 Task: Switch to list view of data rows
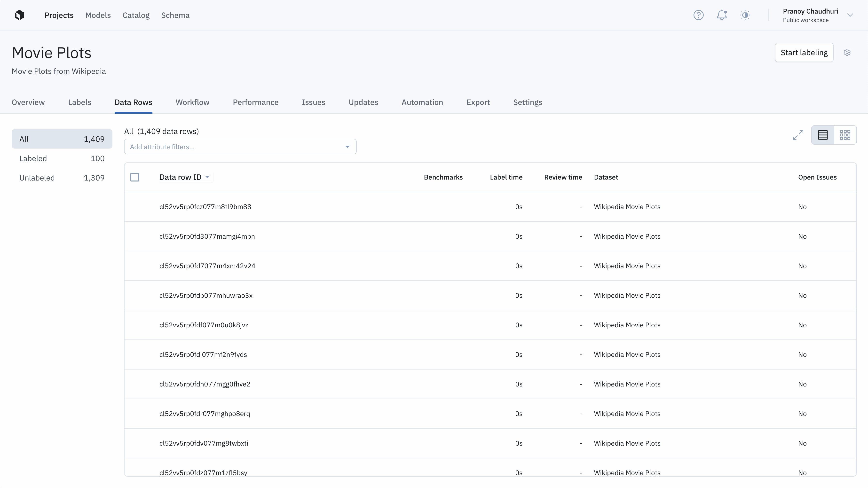(822, 135)
